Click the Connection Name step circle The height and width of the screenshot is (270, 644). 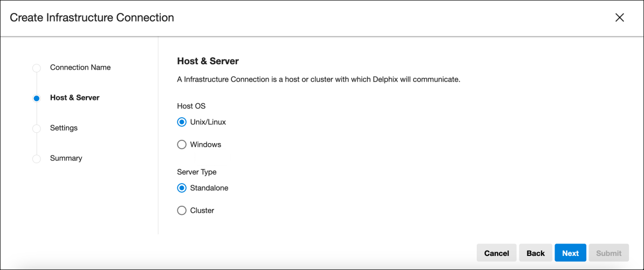[x=37, y=68]
